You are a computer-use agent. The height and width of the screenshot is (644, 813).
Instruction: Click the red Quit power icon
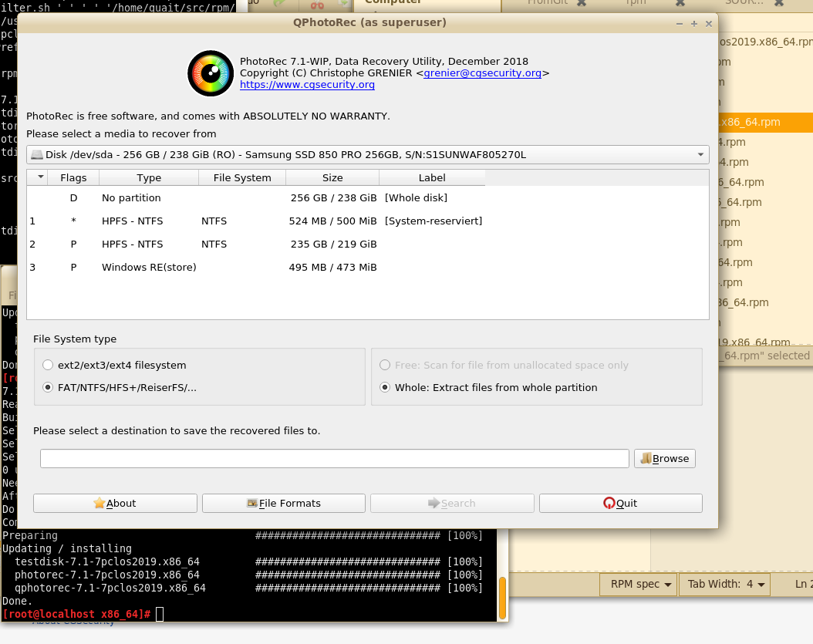[x=609, y=503]
